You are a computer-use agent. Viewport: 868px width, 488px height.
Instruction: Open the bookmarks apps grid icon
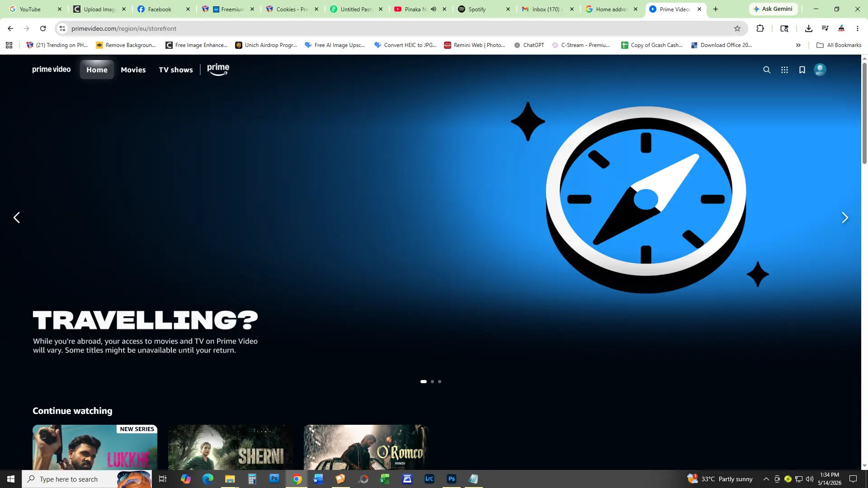tap(9, 45)
